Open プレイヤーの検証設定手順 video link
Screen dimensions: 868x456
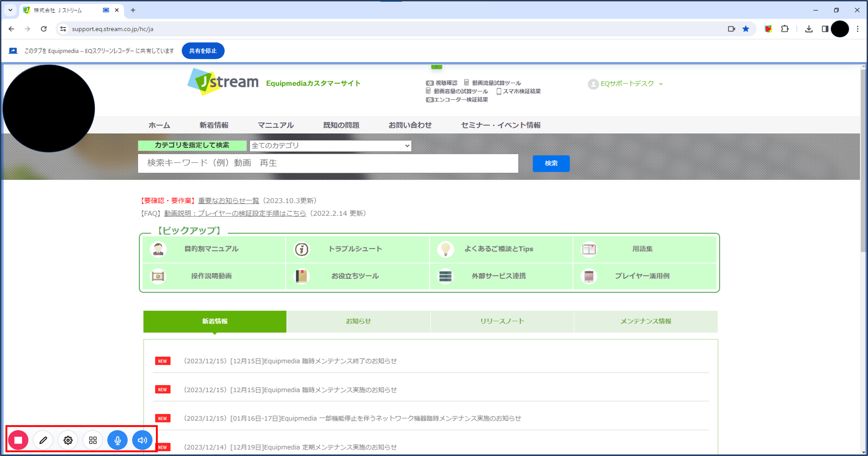[235, 213]
